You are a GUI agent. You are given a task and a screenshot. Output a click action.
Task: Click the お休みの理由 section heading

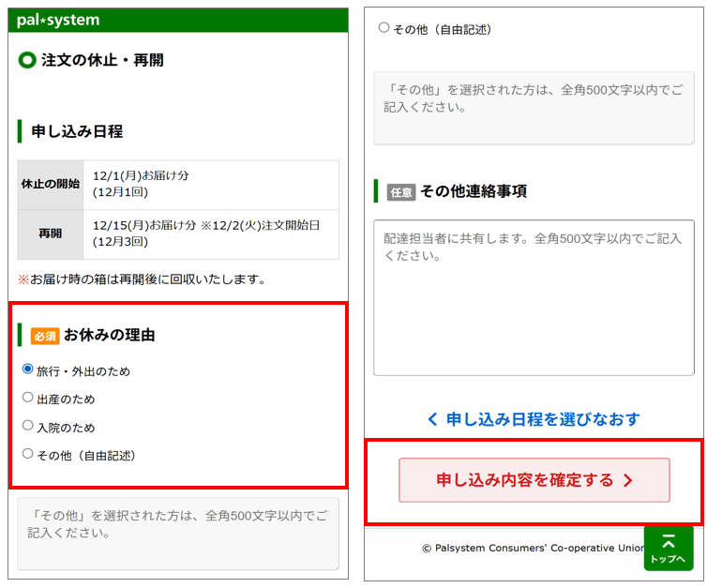[x=109, y=335]
